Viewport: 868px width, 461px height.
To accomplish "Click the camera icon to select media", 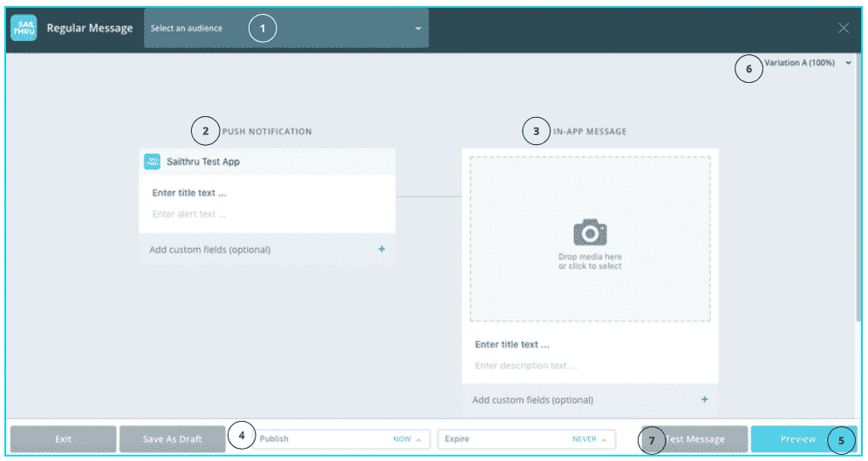I will pos(590,232).
